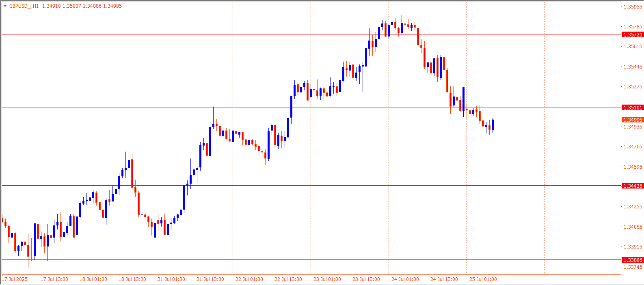Image resolution: width=644 pixels, height=285 pixels.
Task: Click the 1.34255 price scale label
Action: 633,207
